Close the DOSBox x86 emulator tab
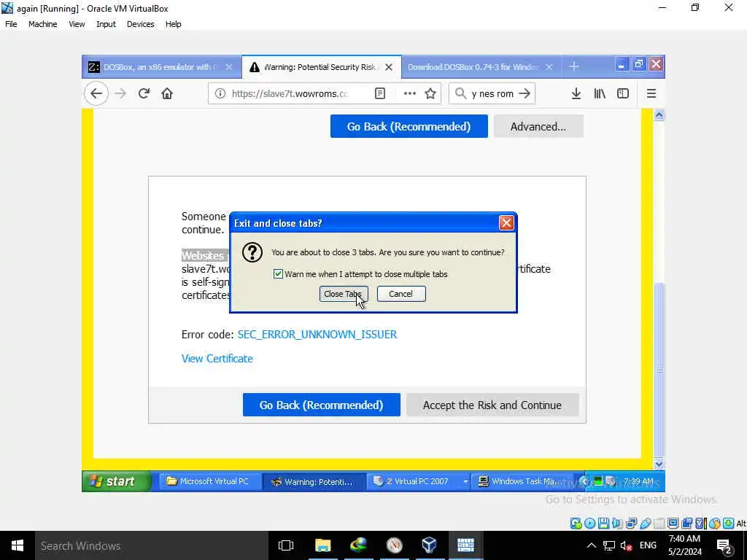This screenshot has width=747, height=560. pyautogui.click(x=229, y=67)
